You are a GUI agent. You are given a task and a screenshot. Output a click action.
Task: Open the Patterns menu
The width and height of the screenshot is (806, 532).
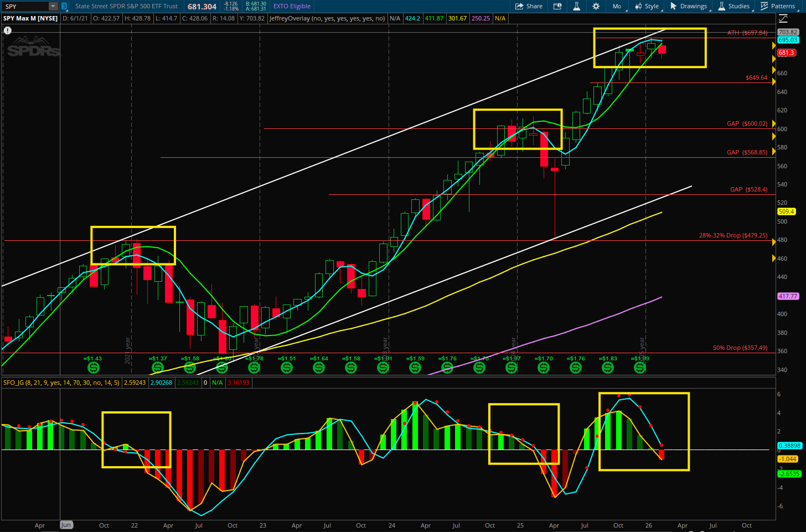[x=778, y=6]
